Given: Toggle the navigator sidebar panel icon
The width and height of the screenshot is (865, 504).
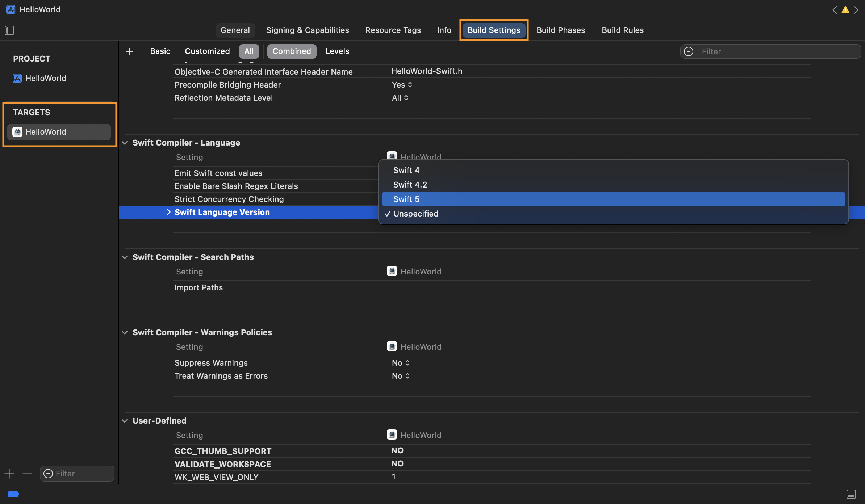Looking at the screenshot, I should tap(9, 30).
